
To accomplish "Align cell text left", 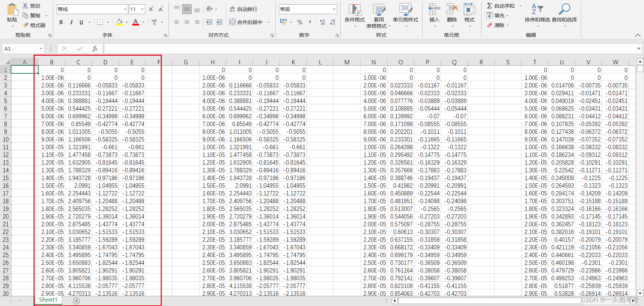I will 177,22.
